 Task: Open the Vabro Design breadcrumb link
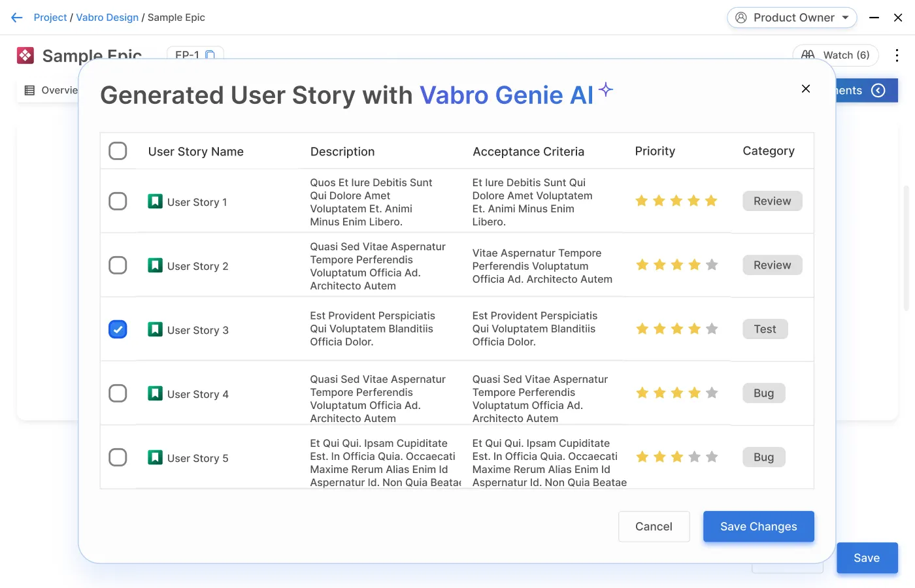point(107,18)
